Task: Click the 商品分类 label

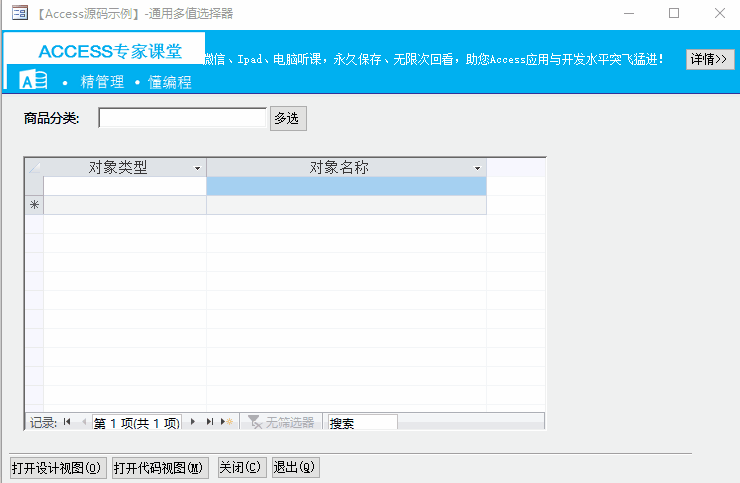Action: (x=51, y=118)
